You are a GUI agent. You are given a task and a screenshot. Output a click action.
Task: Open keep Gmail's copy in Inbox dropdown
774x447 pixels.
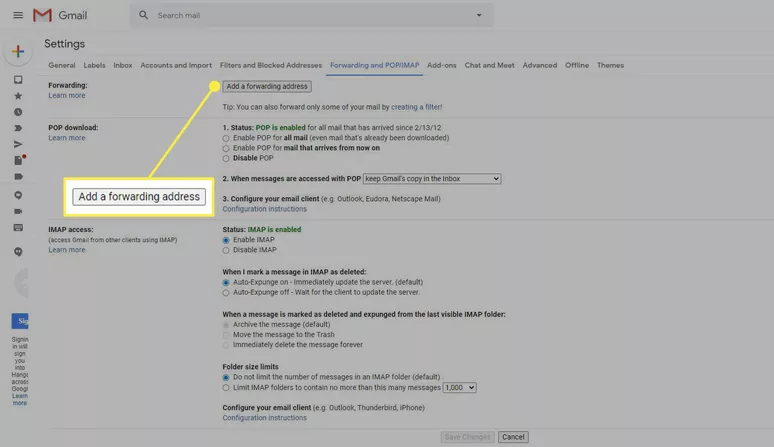click(432, 179)
